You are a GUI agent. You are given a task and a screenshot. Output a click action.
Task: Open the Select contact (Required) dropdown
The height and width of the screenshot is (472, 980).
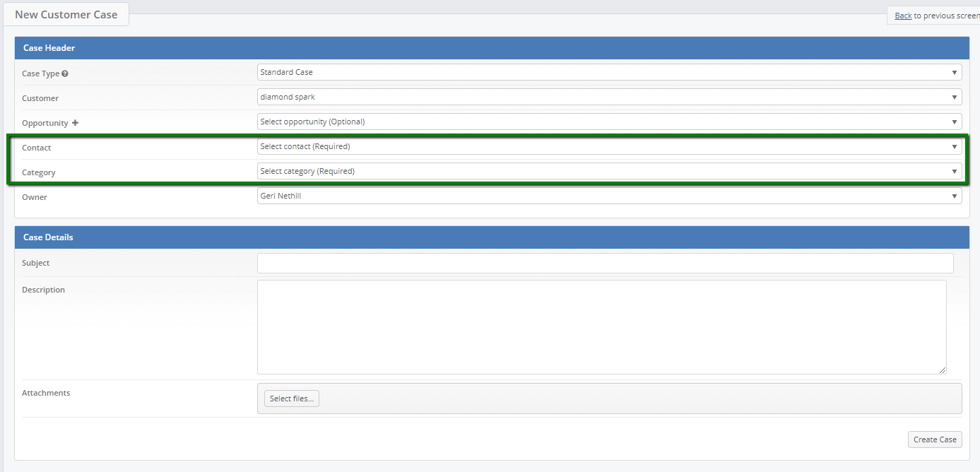(609, 146)
